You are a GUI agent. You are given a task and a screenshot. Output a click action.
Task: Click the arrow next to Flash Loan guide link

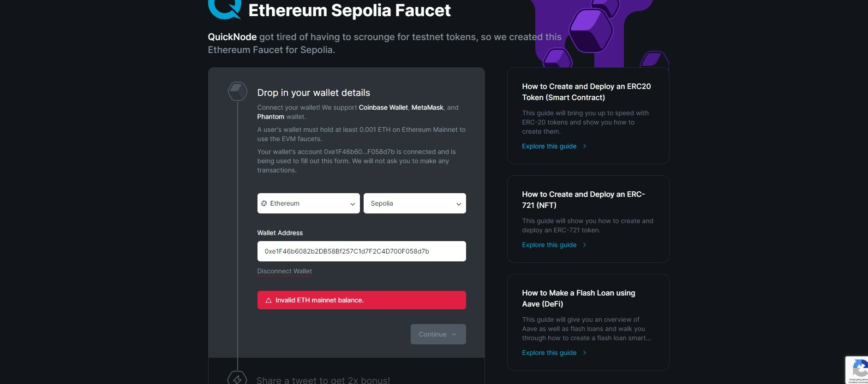585,353
